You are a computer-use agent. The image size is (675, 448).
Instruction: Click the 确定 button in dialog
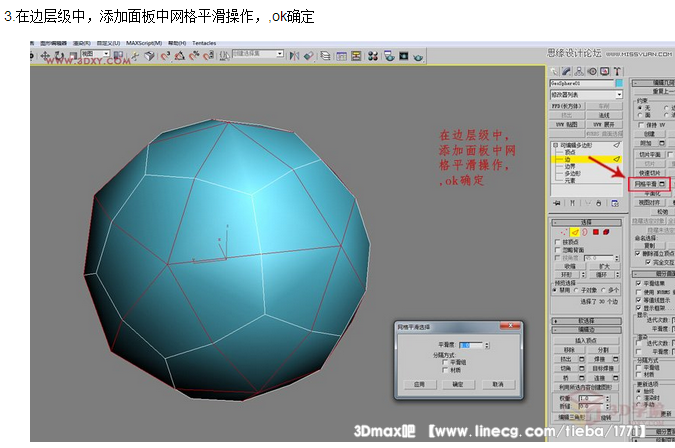(x=458, y=384)
